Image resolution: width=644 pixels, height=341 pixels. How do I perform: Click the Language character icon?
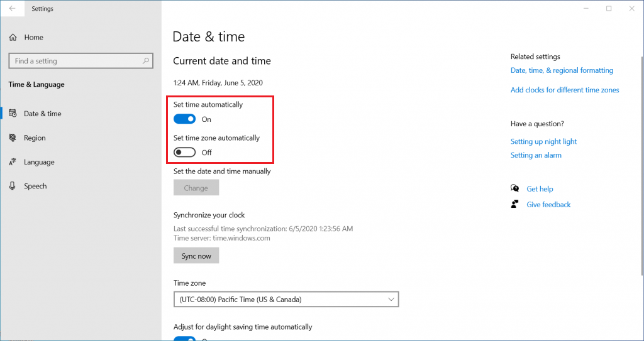click(13, 162)
